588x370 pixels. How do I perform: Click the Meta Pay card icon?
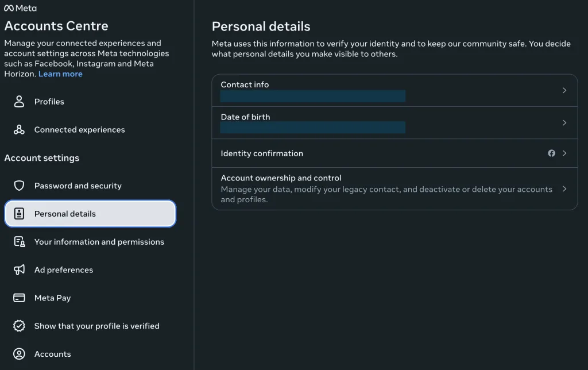pos(20,298)
